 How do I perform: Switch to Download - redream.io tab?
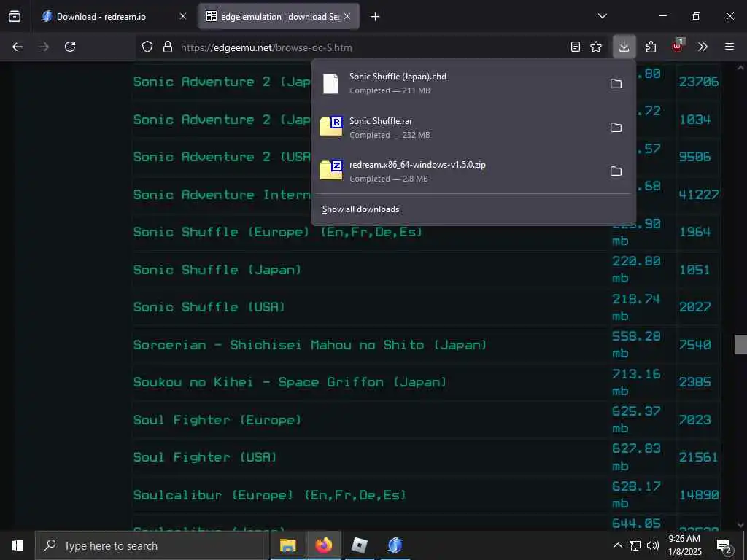(113, 17)
